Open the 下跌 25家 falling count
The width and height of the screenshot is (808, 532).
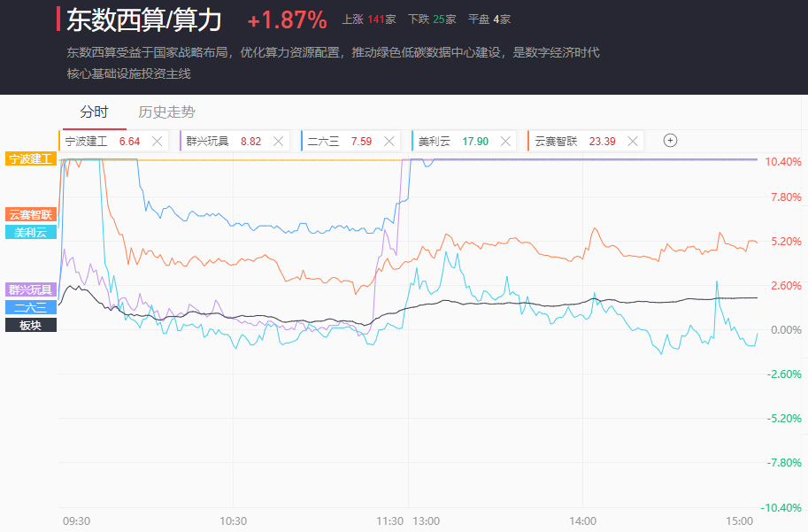pyautogui.click(x=432, y=19)
